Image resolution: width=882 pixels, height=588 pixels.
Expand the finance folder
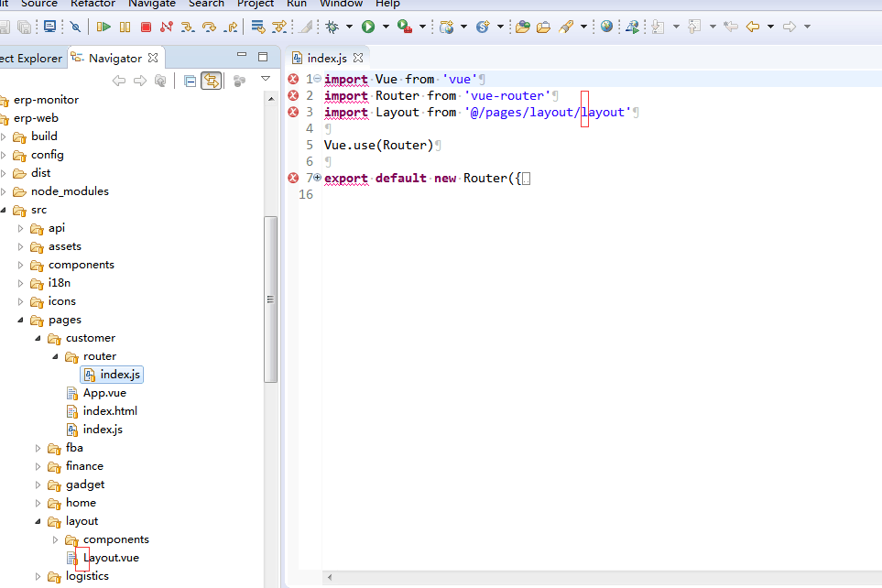[x=38, y=466]
